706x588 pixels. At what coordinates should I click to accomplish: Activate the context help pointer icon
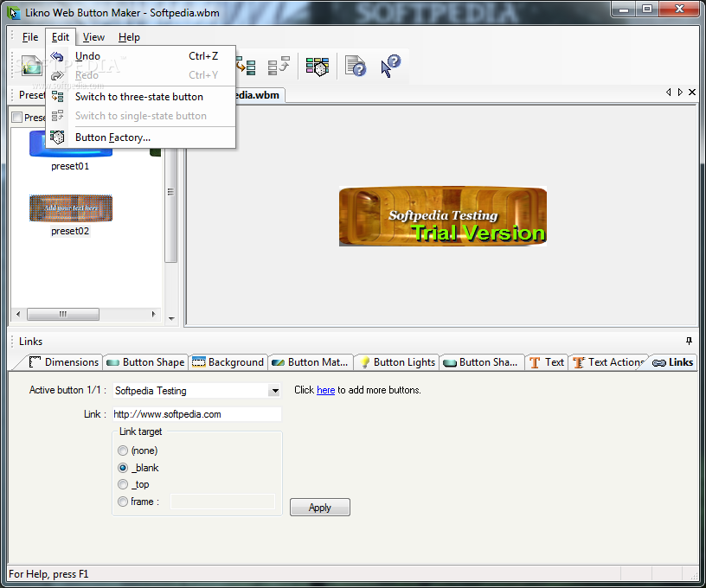(390, 66)
